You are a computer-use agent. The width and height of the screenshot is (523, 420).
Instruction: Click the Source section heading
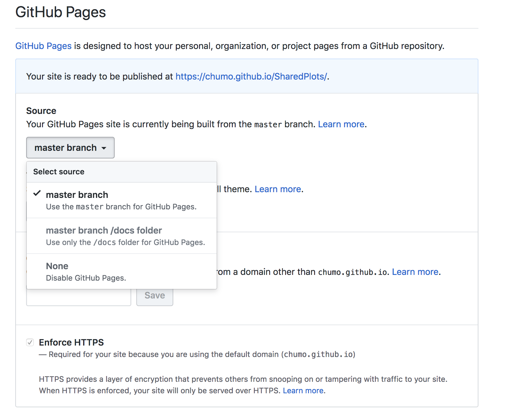(x=41, y=111)
